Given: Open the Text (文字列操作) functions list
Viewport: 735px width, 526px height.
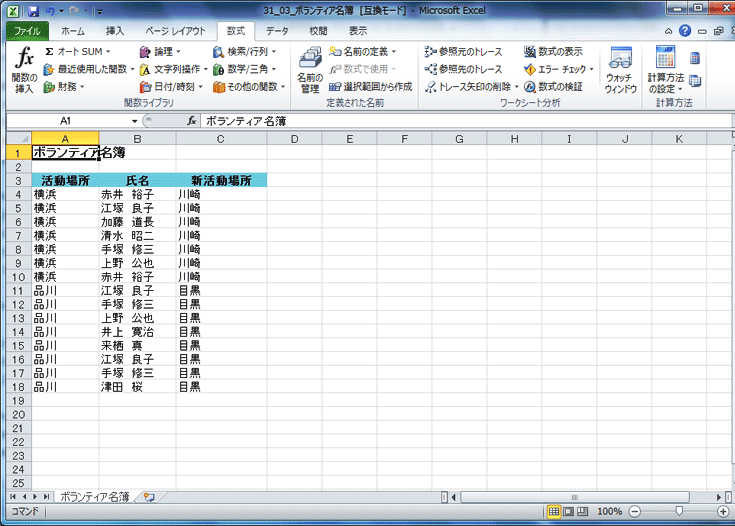Looking at the screenshot, I should (173, 69).
